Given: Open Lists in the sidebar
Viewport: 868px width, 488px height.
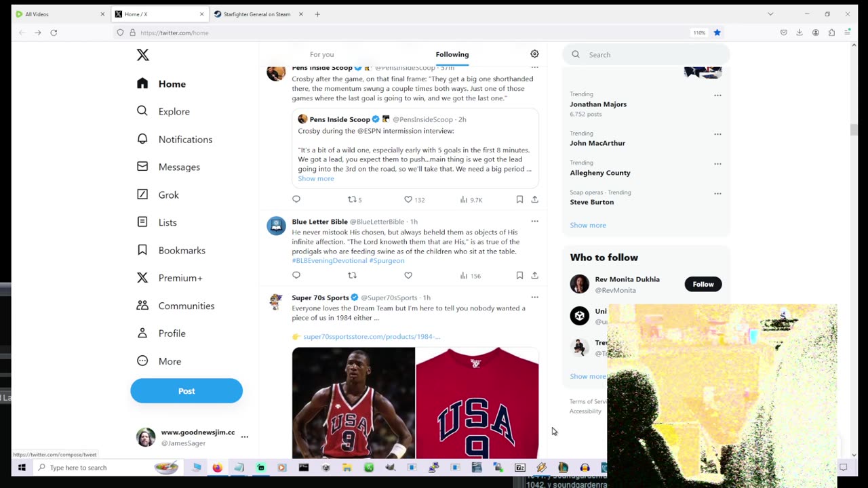Looking at the screenshot, I should pos(157,222).
